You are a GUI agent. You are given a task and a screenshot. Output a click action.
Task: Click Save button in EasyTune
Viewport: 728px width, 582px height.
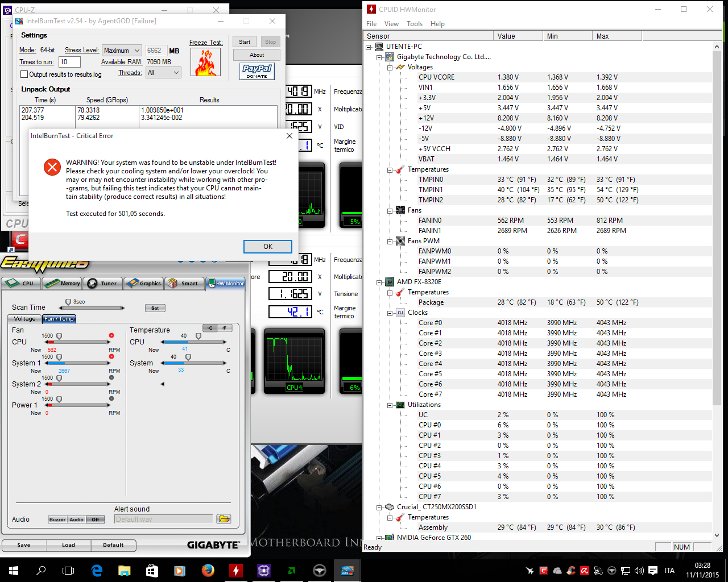point(23,545)
